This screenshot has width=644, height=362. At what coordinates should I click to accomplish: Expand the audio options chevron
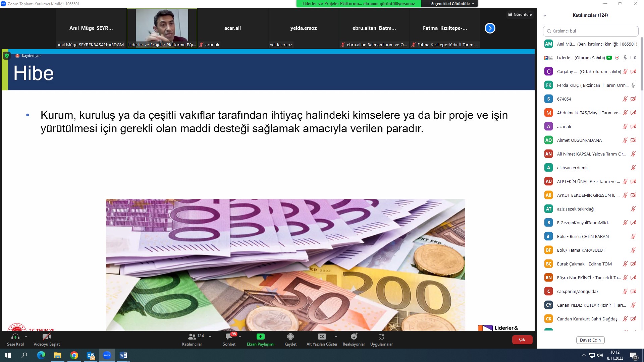click(26, 337)
